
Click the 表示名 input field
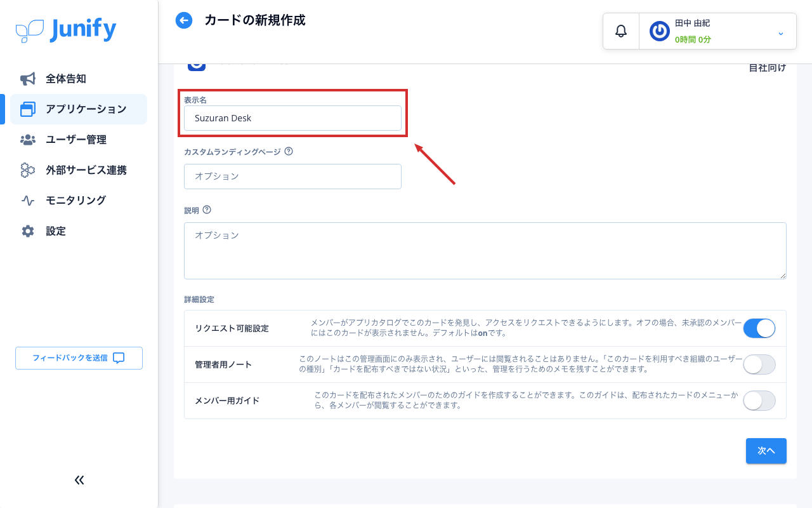coord(292,118)
